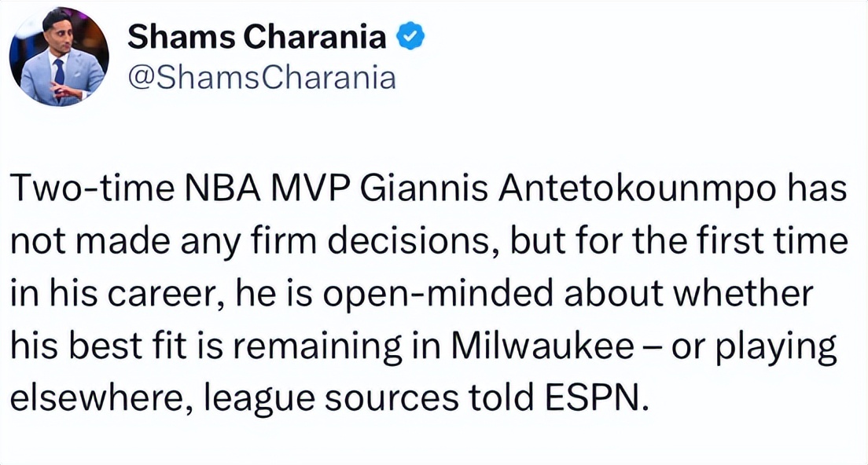This screenshot has width=868, height=465.
Task: Click the Shams Charania display name
Action: click(x=257, y=37)
